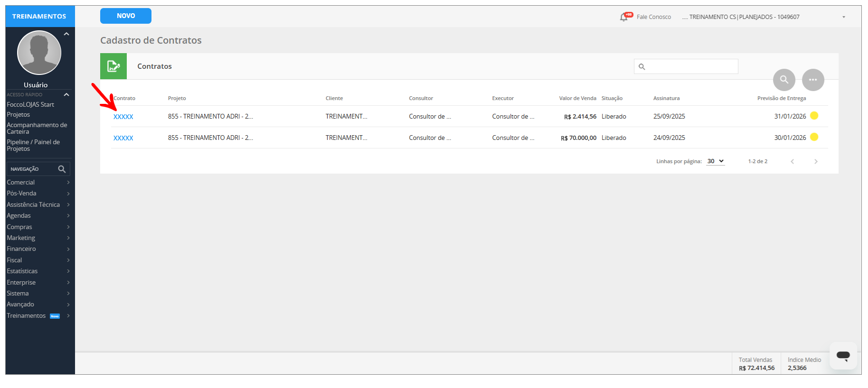Open the chat widget bubble
Image resolution: width=868 pixels, height=388 pixels.
point(843,356)
